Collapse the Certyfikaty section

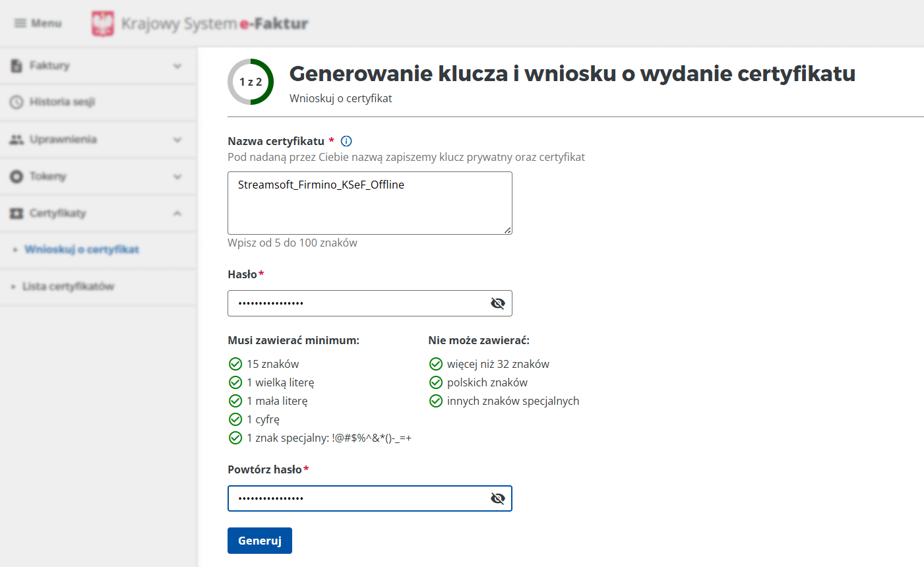click(x=177, y=213)
